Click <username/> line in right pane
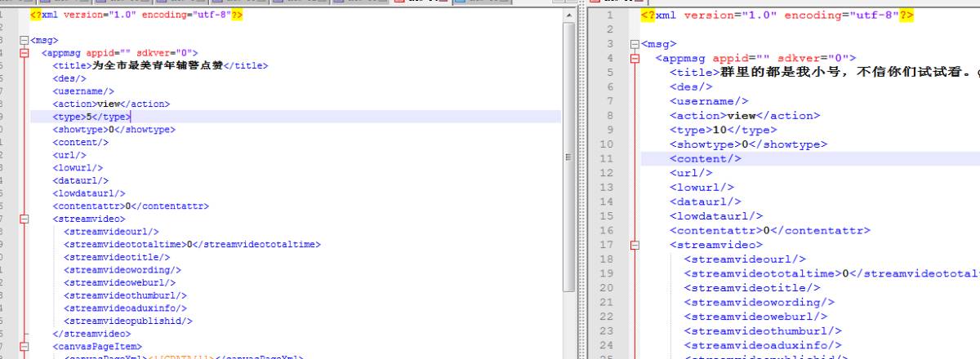The image size is (980, 359). pos(709,101)
